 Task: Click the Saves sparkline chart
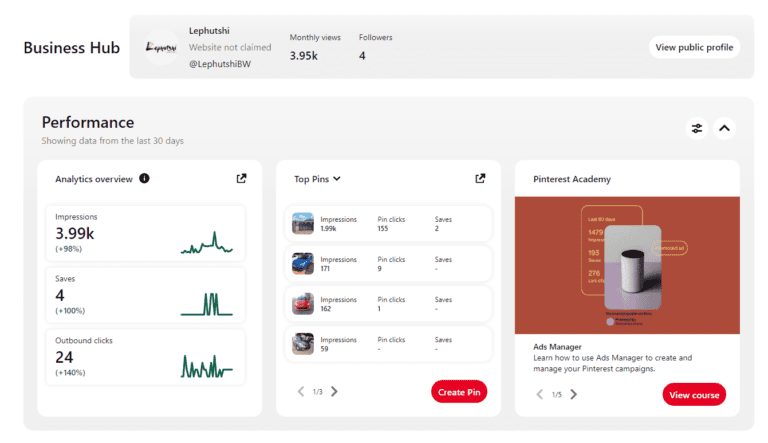click(207, 304)
